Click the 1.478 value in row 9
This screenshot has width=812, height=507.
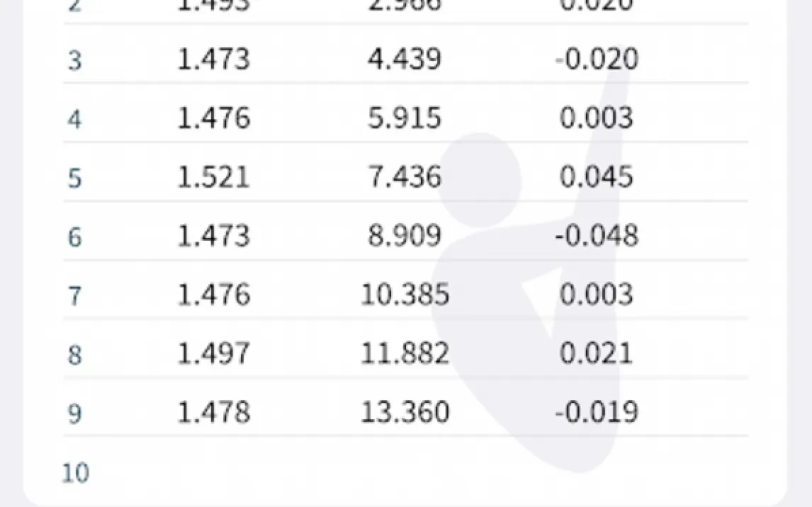click(x=213, y=412)
